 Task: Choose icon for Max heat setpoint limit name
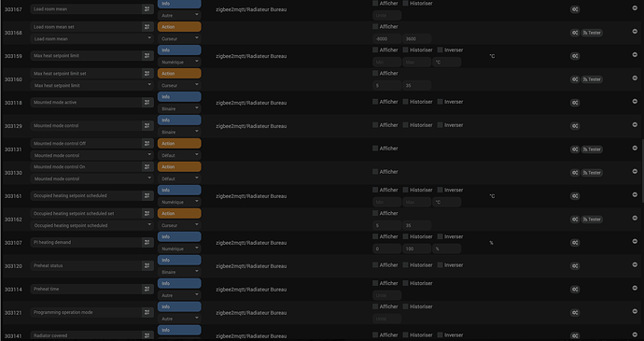click(147, 55)
